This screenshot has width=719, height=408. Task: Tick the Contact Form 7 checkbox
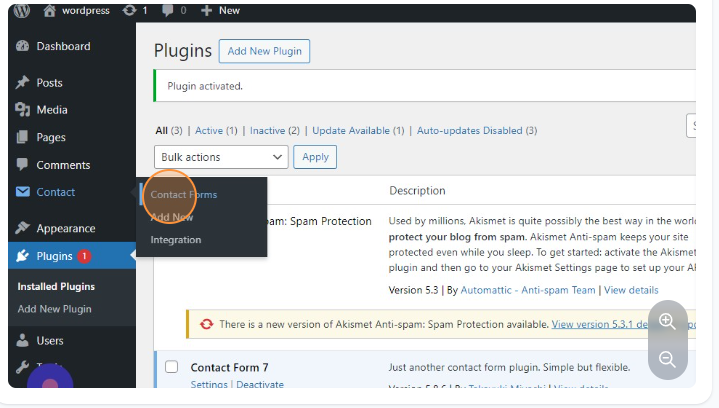pyautogui.click(x=171, y=367)
